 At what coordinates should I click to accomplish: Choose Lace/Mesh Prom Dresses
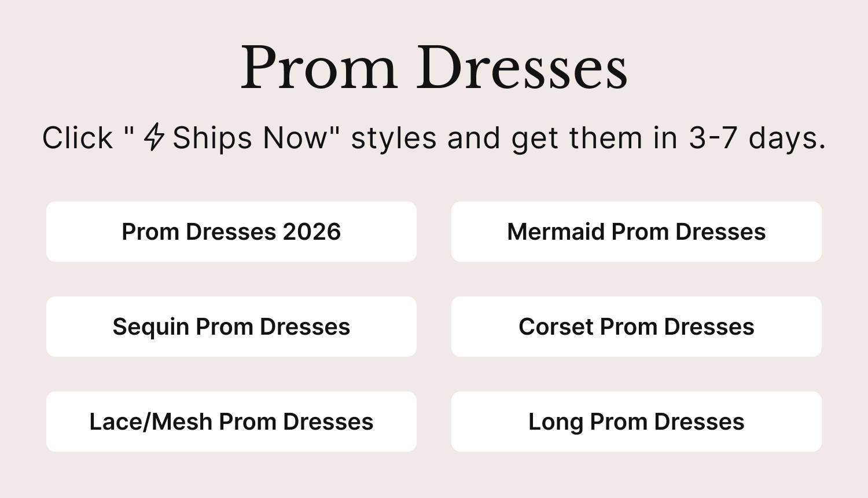click(231, 422)
